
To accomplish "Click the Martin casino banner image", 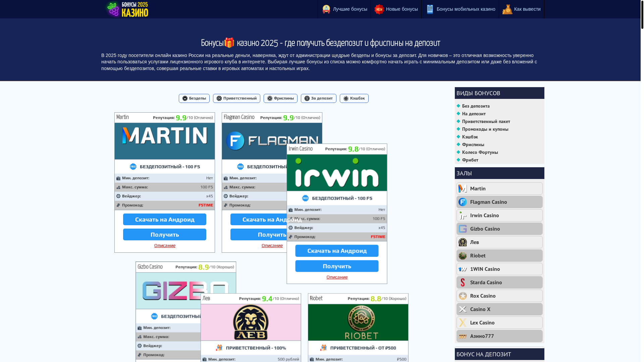I will [165, 141].
